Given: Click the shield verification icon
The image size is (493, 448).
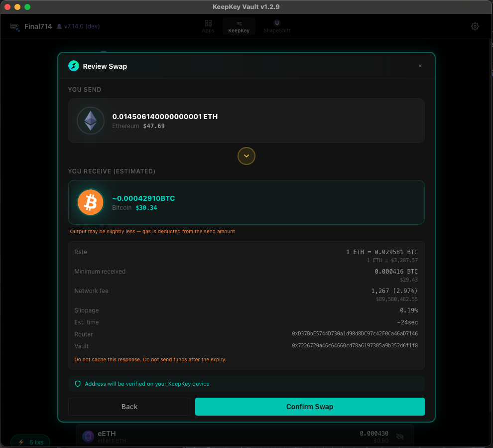Looking at the screenshot, I should pos(78,384).
